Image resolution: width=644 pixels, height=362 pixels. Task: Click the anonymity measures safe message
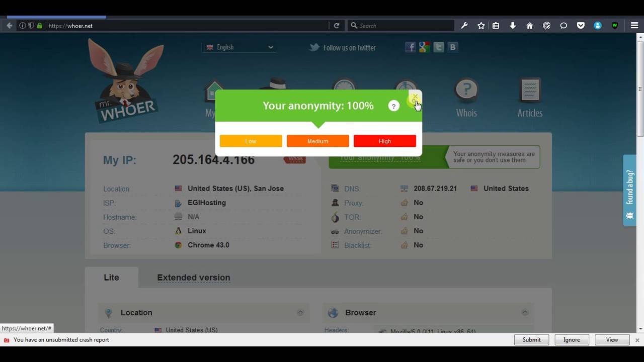pos(494,157)
